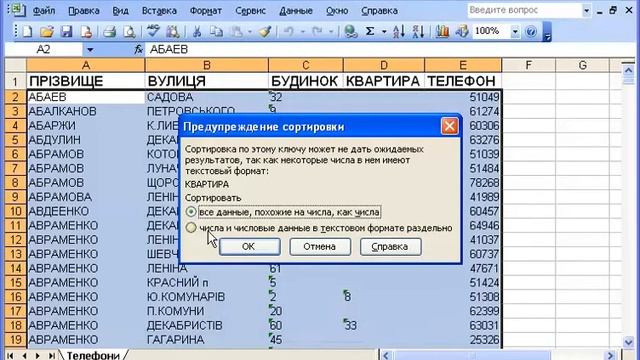Image resolution: width=640 pixels, height=360 pixels.
Task: Open Print Preview icon
Action: tap(129, 31)
